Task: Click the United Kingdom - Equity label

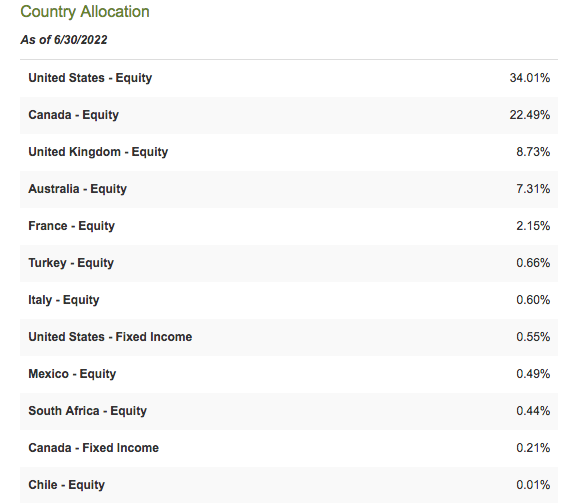Action: click(98, 152)
